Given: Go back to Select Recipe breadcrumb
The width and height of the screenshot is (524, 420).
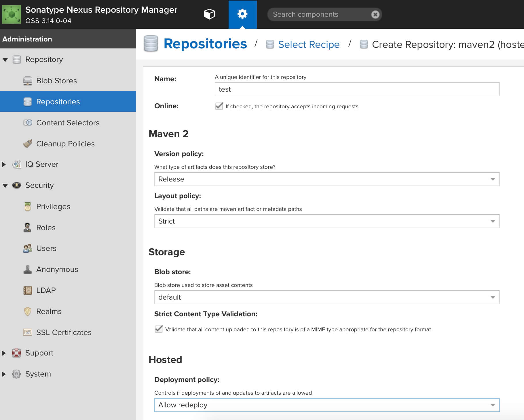Looking at the screenshot, I should pos(309,44).
